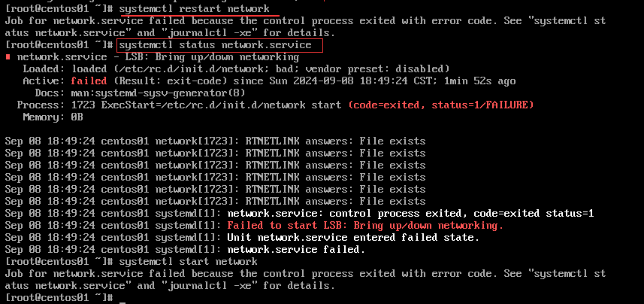Click the red 'failed' status word
Screen dimensions: 644x304
pyautogui.click(x=89, y=81)
